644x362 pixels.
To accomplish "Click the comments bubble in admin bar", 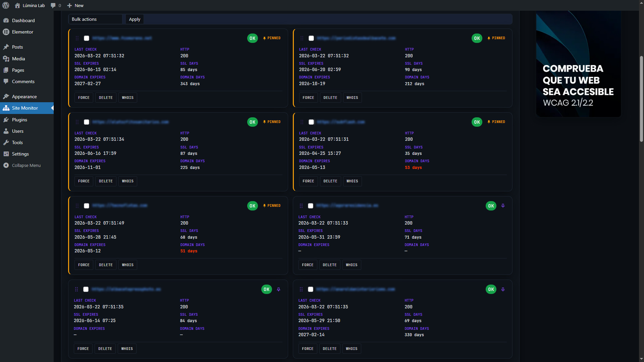I will tap(53, 5).
